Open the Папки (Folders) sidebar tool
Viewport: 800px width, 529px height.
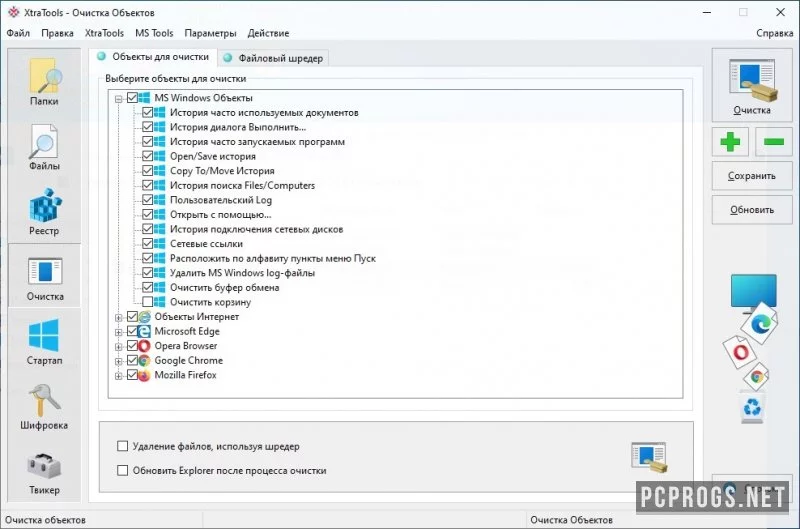(x=44, y=82)
